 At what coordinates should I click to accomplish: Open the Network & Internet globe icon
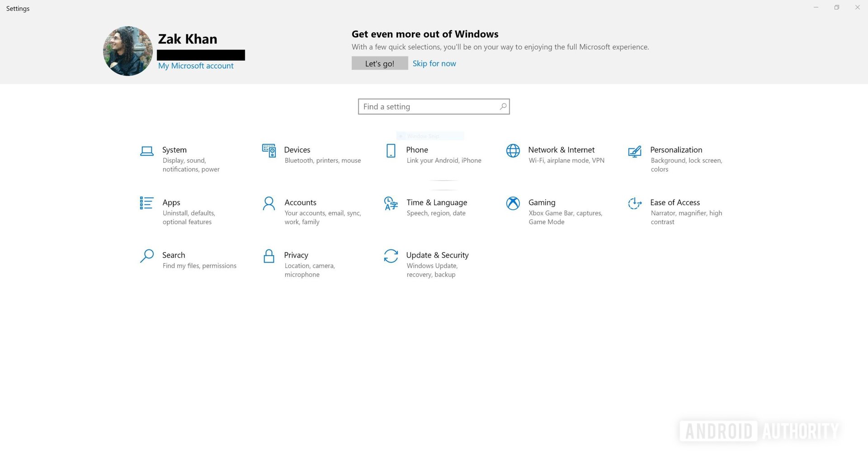coord(513,150)
